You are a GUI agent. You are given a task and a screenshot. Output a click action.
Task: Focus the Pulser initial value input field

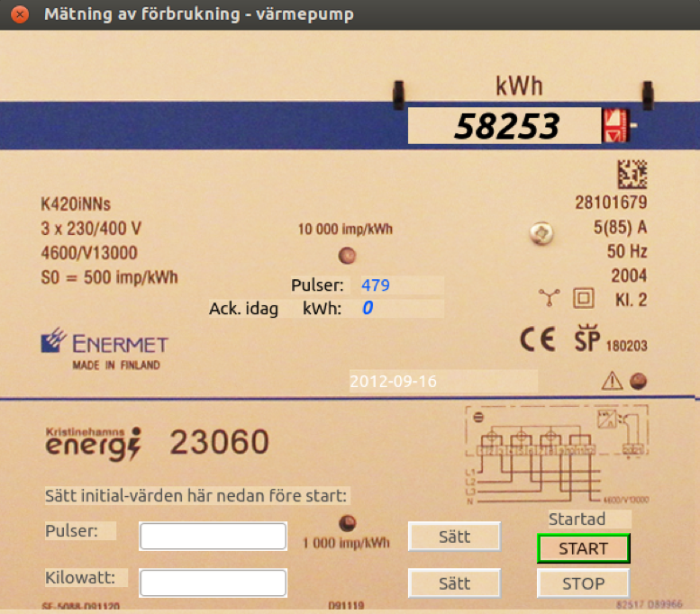tap(213, 537)
